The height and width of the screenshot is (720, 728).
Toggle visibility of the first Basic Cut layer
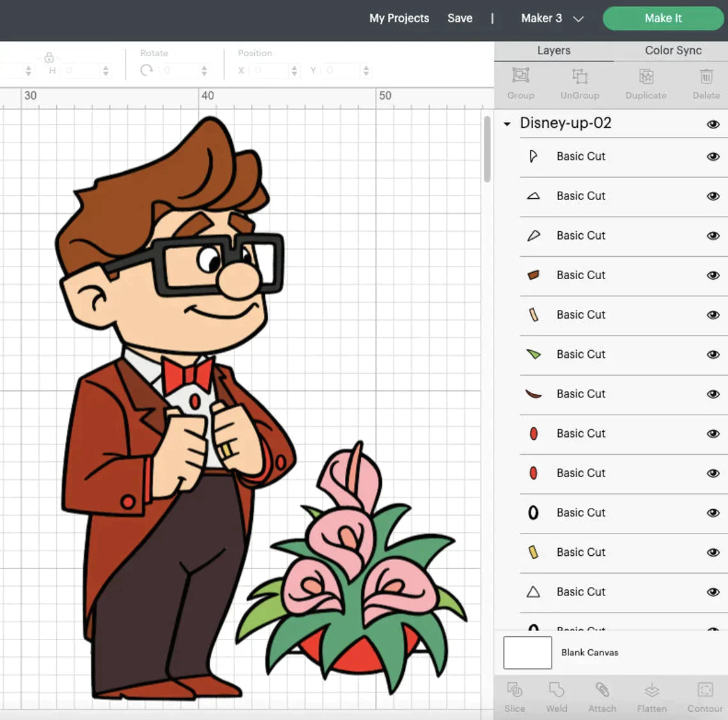(x=713, y=157)
